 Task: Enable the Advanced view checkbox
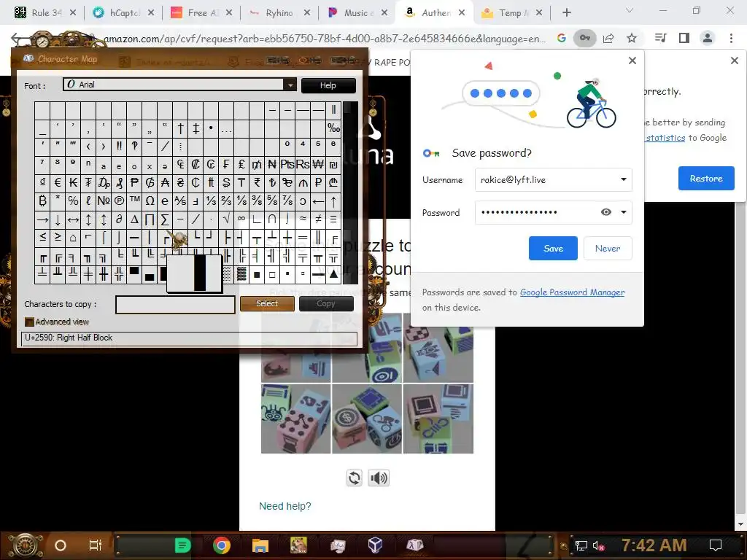click(x=29, y=322)
